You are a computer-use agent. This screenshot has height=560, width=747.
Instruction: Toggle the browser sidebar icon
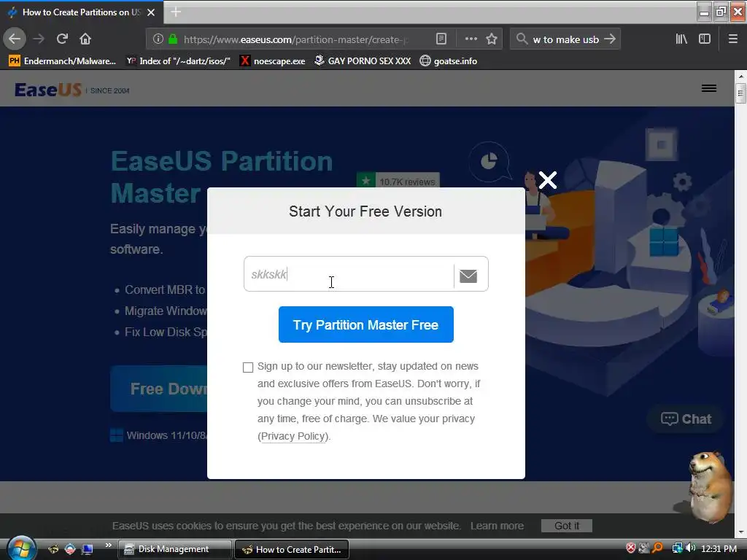coord(705,39)
